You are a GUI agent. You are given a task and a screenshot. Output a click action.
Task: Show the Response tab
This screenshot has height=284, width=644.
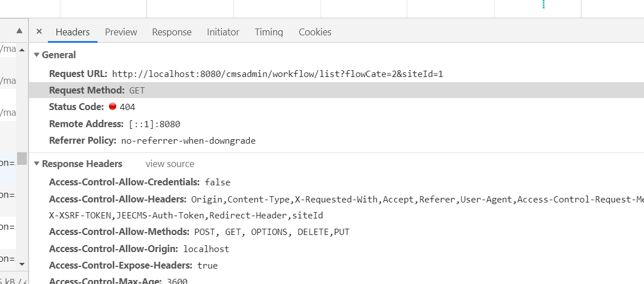click(172, 32)
